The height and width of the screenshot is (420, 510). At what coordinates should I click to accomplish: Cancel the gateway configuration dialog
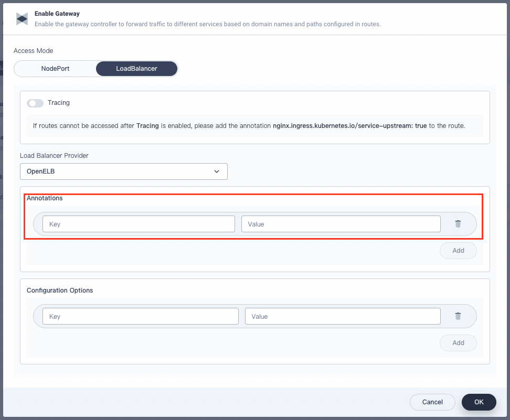[x=432, y=402]
